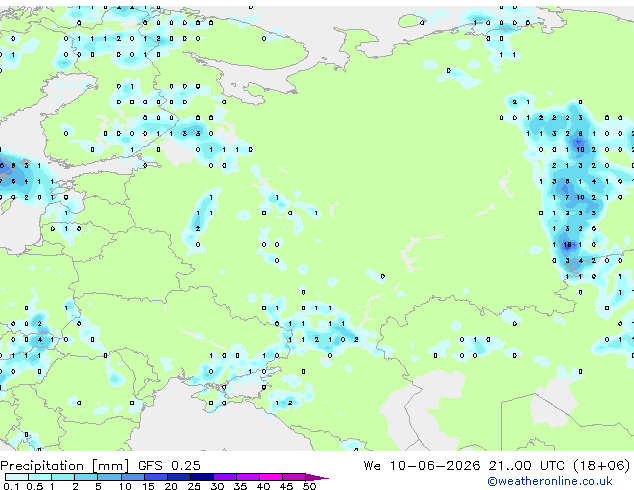Click the 25–30 mm dark blue legend swatch
Viewport: 634px width, 490px height.
(x=202, y=477)
